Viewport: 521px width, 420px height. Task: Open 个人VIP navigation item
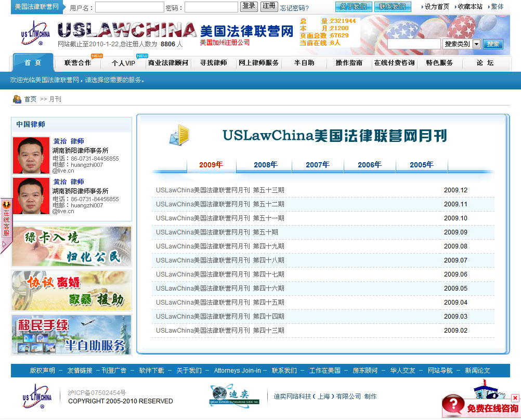pos(123,63)
